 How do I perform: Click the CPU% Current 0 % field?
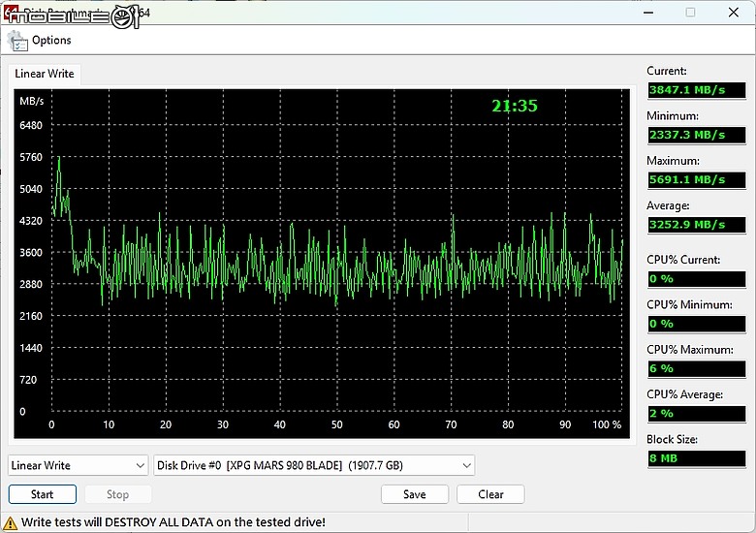(696, 279)
